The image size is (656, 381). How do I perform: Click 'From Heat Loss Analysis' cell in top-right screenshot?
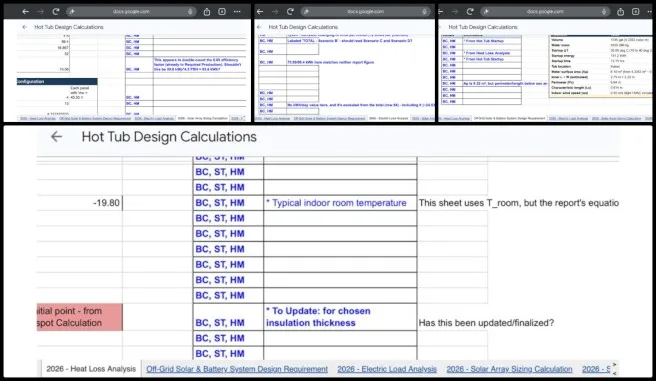pos(492,53)
